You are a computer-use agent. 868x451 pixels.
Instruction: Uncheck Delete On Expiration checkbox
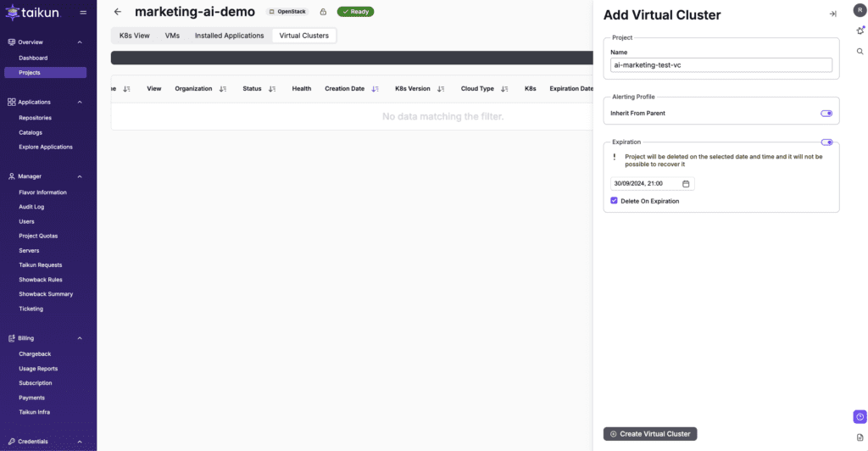pyautogui.click(x=615, y=201)
